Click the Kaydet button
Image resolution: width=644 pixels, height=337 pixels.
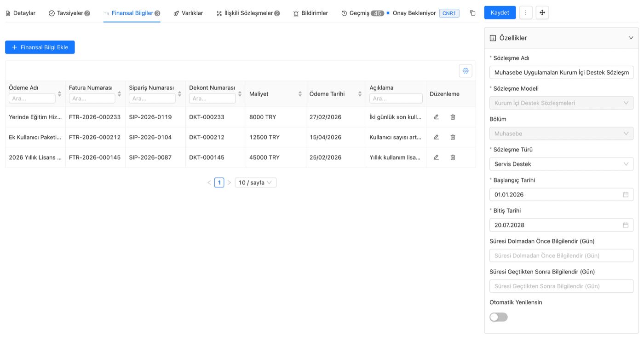pyautogui.click(x=500, y=12)
